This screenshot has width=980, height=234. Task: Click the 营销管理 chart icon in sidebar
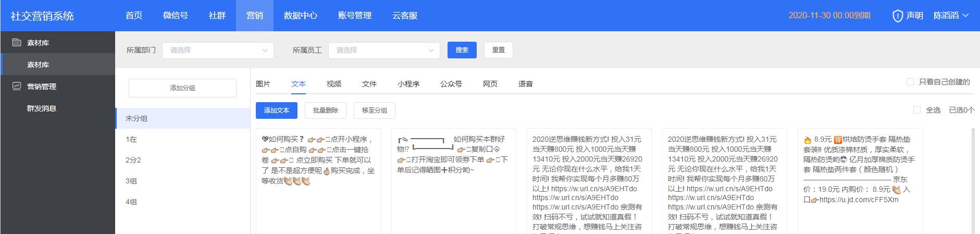point(17,86)
